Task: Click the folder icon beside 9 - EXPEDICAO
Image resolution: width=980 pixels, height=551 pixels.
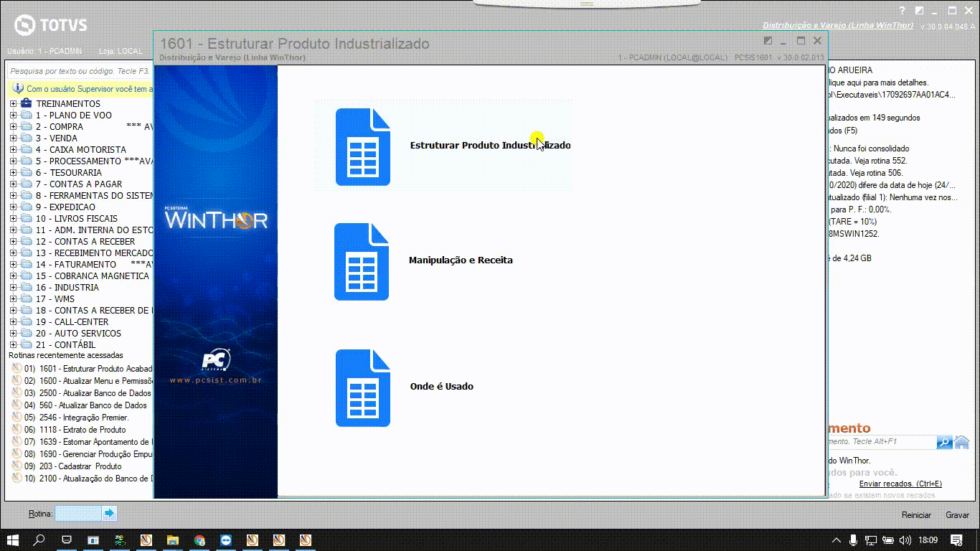Action: click(x=27, y=207)
